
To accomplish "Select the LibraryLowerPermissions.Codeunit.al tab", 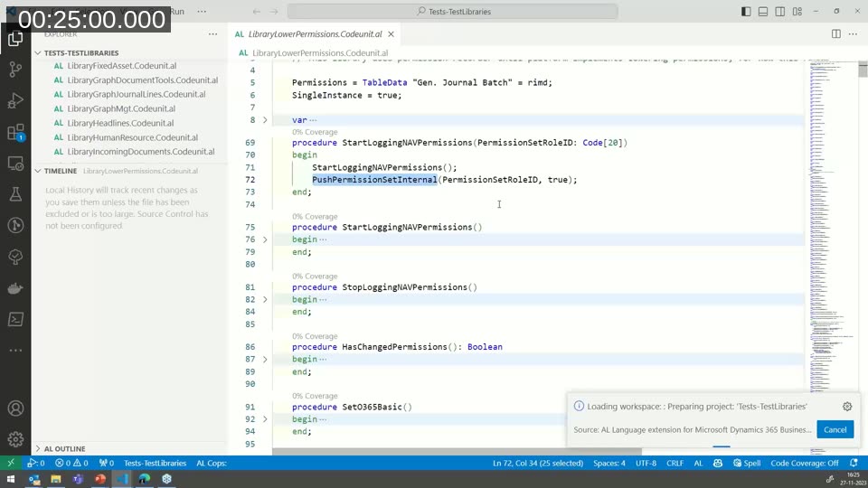I will pos(315,34).
